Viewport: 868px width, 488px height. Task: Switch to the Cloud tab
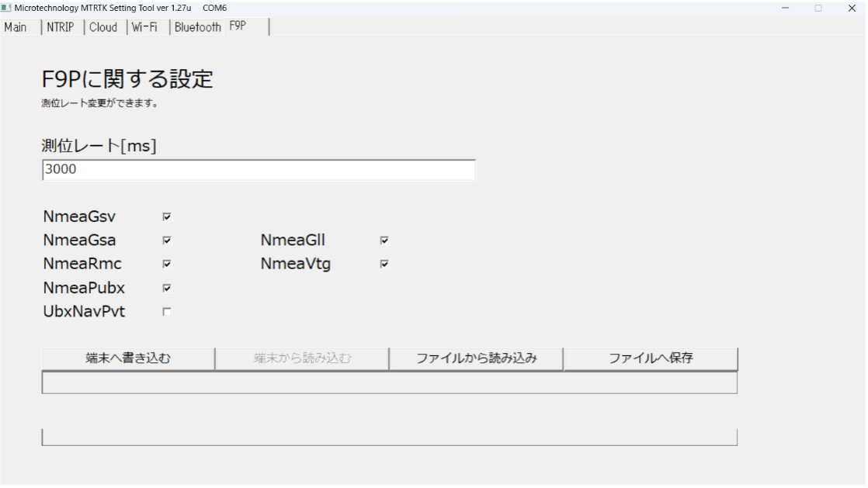[x=104, y=26]
